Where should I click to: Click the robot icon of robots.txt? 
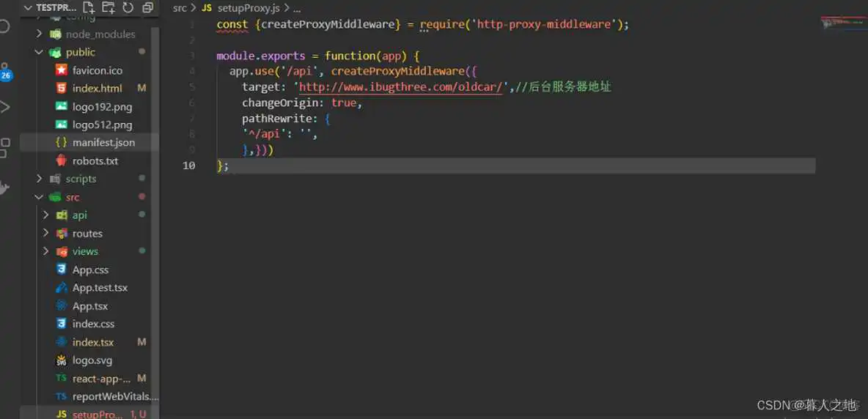pos(62,161)
